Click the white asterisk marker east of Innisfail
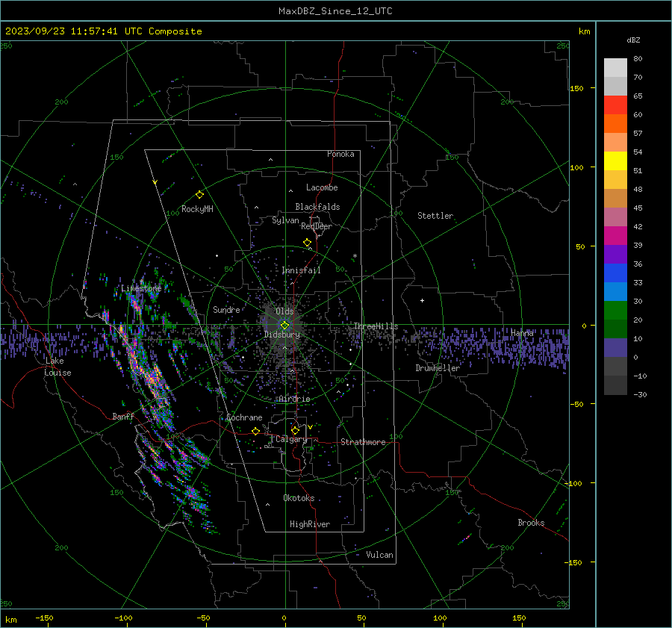The image size is (672, 628). 355,256
